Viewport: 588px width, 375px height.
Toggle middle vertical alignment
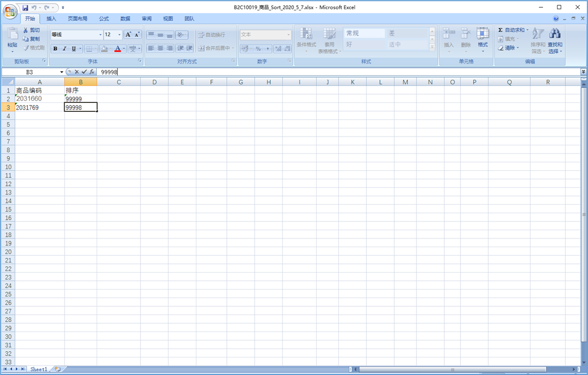pyautogui.click(x=161, y=35)
